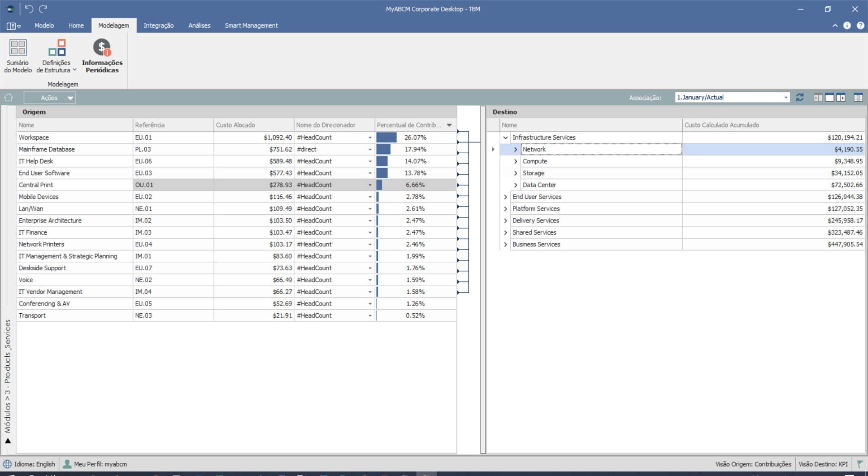The image size is (868, 476).
Task: Click the Custo Alocado column header
Action: (253, 125)
